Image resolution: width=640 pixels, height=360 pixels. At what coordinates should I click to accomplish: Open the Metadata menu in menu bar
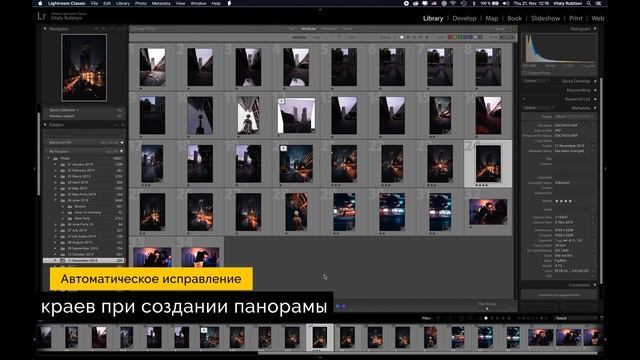(161, 3)
